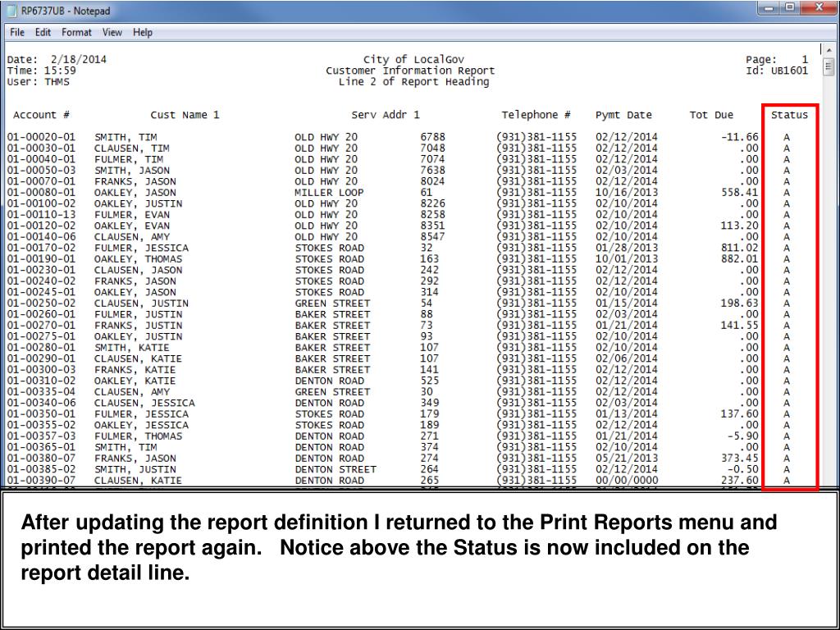The image size is (840, 630).
Task: Maximize the Notepad window
Action: [790, 8]
